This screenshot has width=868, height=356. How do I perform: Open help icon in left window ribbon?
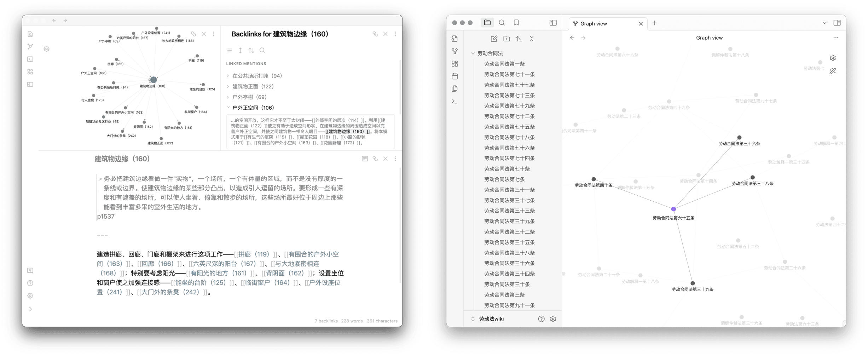click(30, 283)
